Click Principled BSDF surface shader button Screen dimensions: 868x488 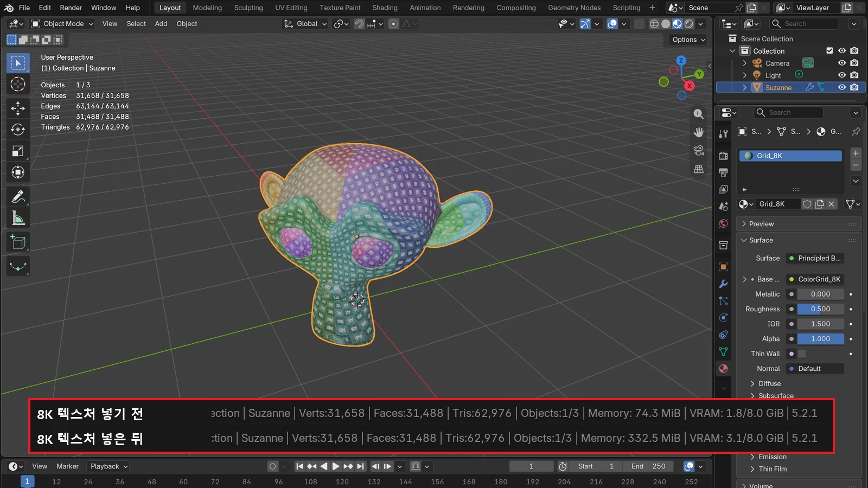[x=815, y=258]
